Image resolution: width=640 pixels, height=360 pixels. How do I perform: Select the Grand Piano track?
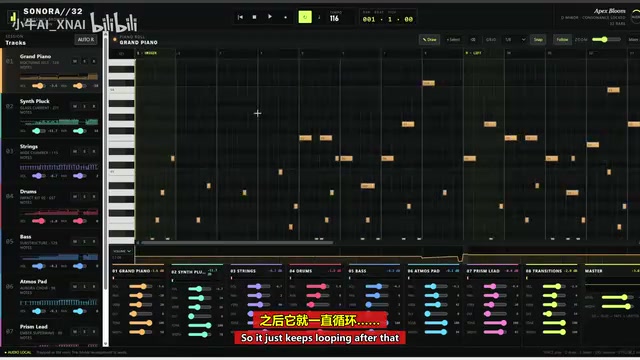[51, 70]
